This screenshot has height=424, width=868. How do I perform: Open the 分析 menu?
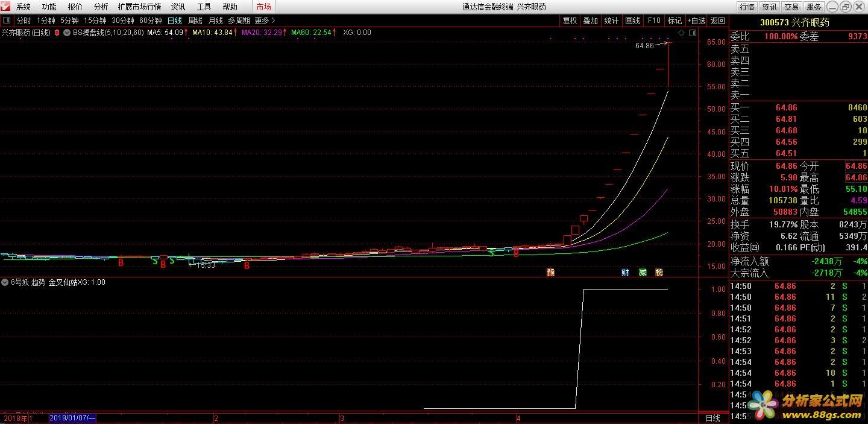point(101,7)
